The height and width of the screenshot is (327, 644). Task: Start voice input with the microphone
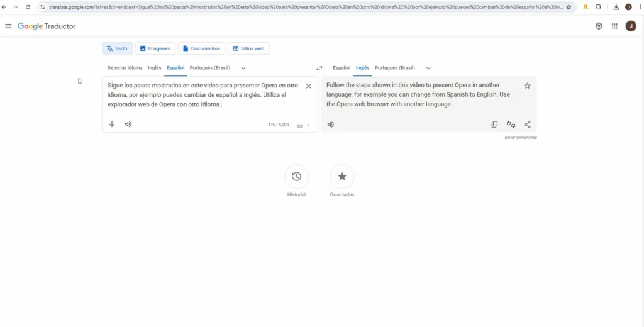(112, 124)
